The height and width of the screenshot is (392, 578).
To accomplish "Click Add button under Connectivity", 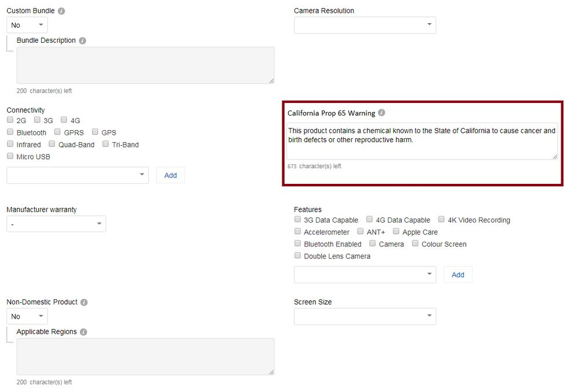I will pos(170,175).
